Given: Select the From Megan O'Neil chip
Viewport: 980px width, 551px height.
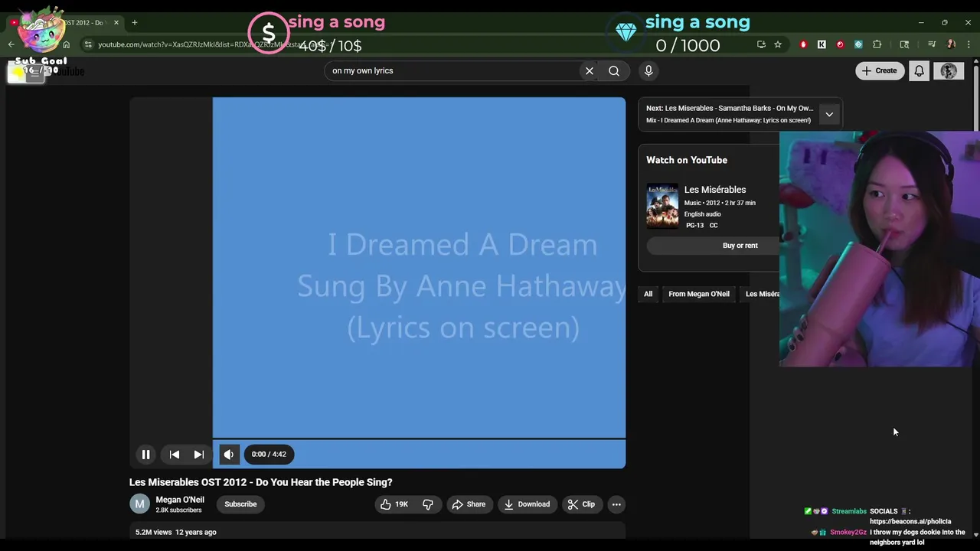Looking at the screenshot, I should pos(699,294).
